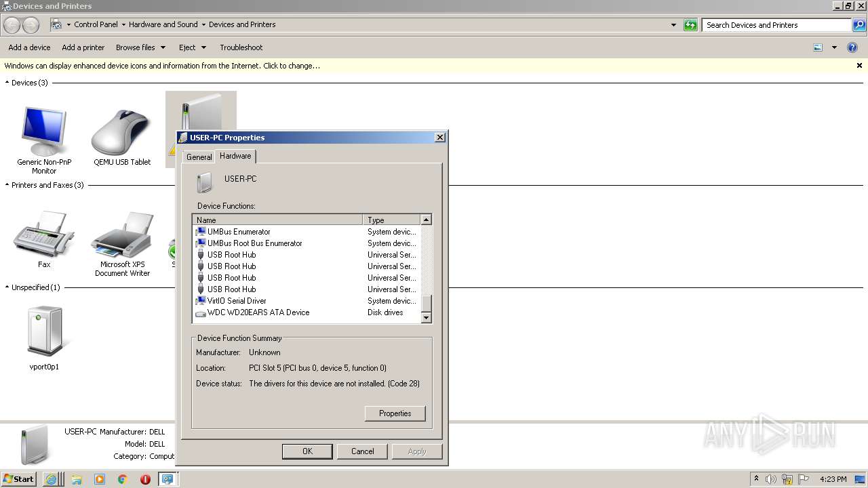Screen dimensions: 868x488
Task: Select VirtIO Serial Driver row
Action: coord(307,301)
